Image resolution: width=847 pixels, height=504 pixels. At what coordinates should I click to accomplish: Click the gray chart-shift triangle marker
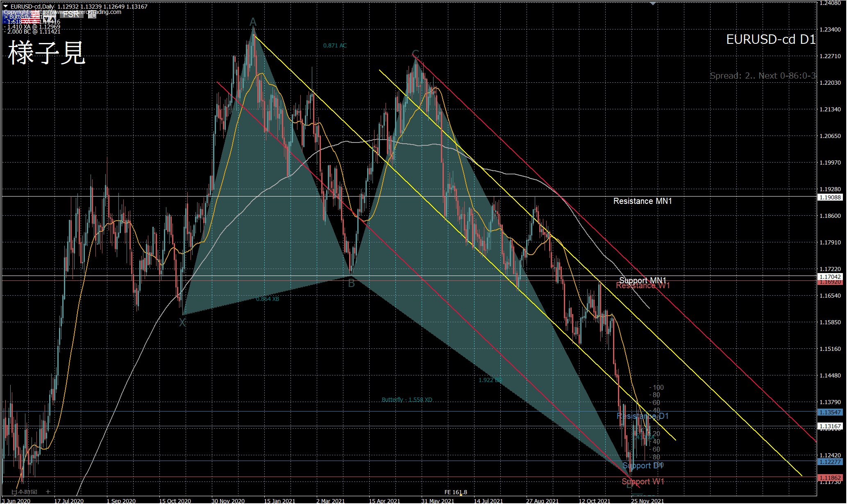pos(653,3)
